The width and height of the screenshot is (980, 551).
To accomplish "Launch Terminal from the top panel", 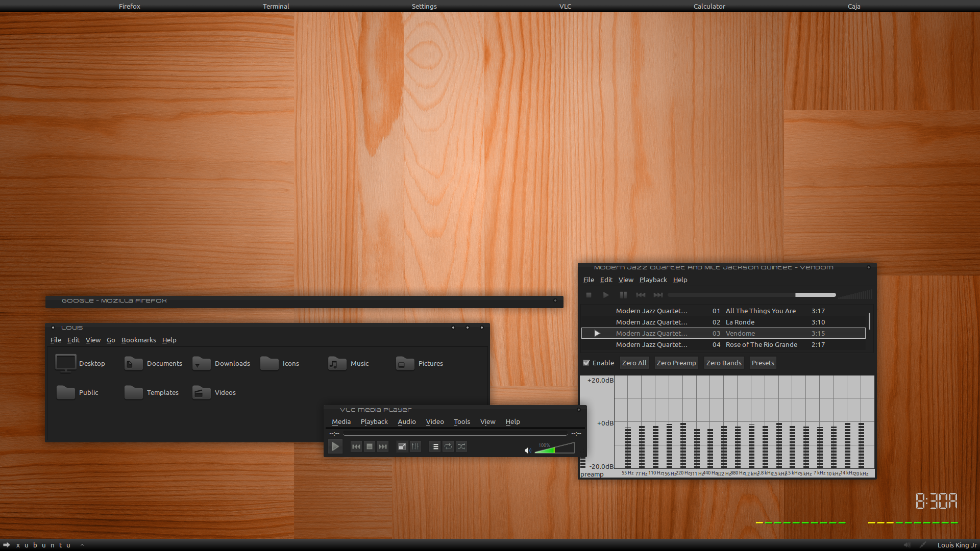I will (x=276, y=6).
